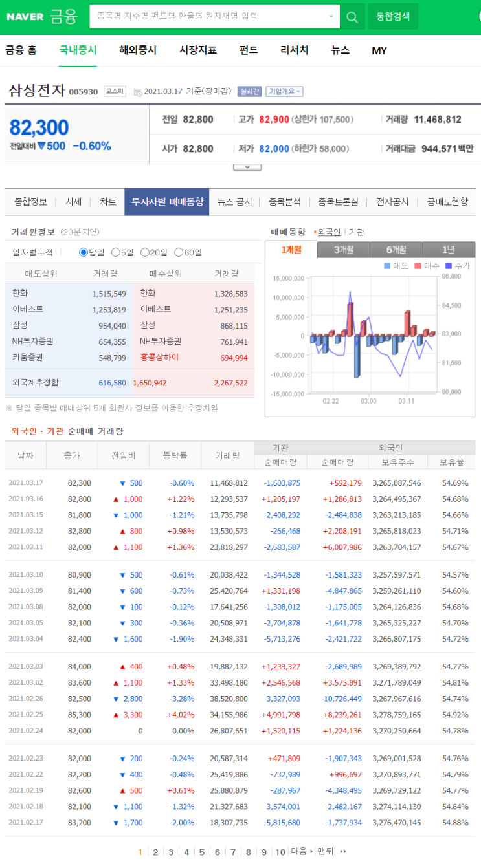The width and height of the screenshot is (481, 868).
Task: Select the 20일 radio button
Action: 145,252
